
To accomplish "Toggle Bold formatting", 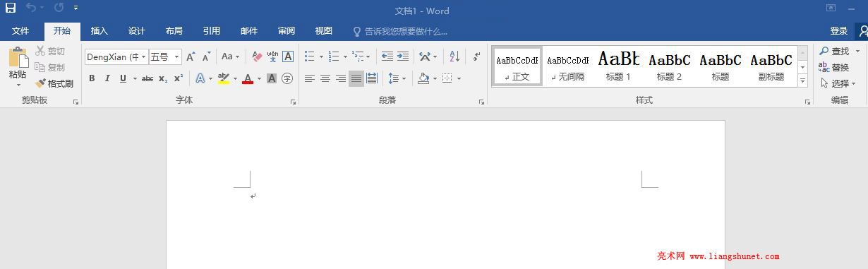I will click(92, 78).
